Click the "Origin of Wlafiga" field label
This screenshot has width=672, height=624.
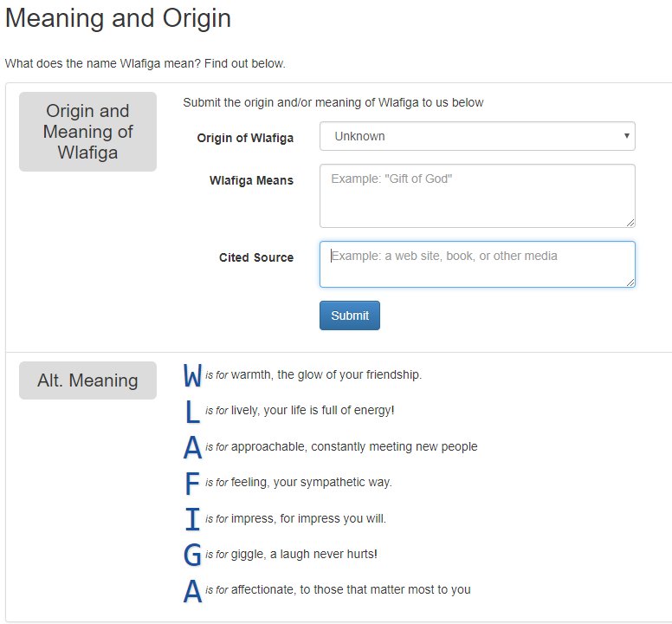click(245, 138)
